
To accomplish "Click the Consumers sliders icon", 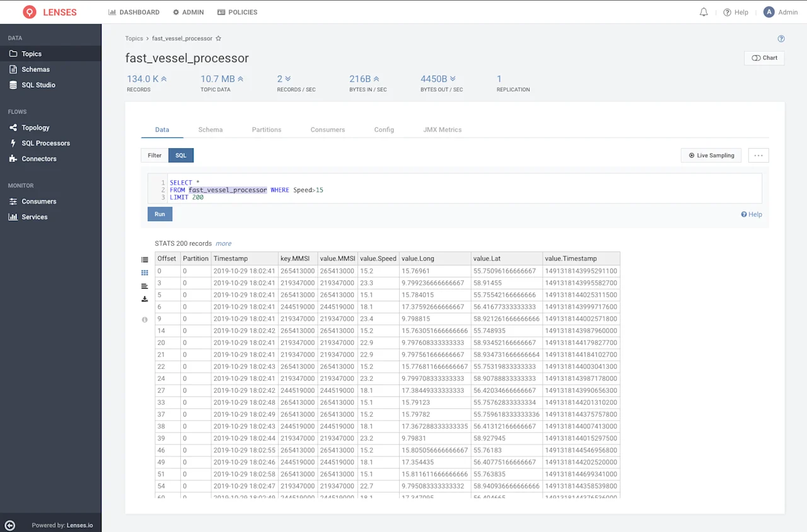I will pyautogui.click(x=13, y=201).
